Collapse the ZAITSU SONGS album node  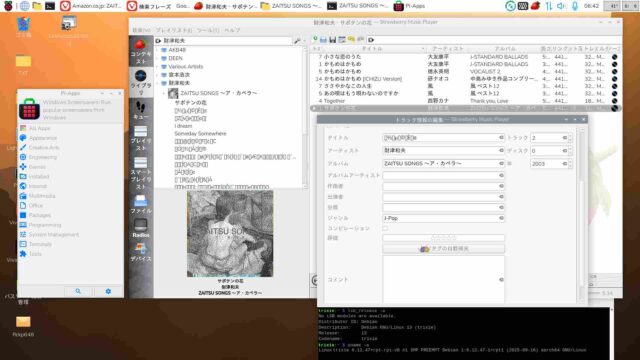click(x=164, y=93)
